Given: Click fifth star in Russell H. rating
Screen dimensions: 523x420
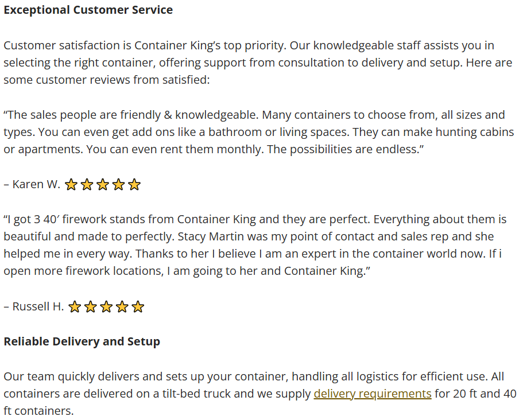Looking at the screenshot, I should (138, 306).
